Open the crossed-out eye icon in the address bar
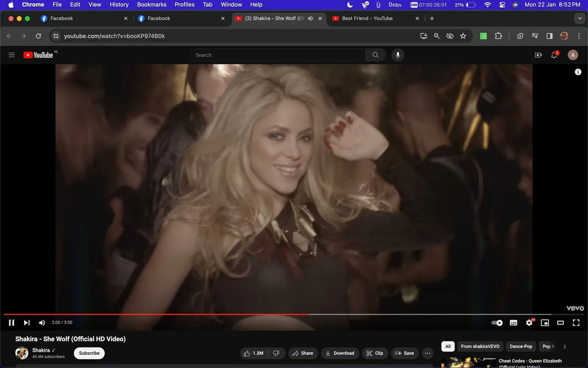The width and height of the screenshot is (588, 368). pos(450,36)
